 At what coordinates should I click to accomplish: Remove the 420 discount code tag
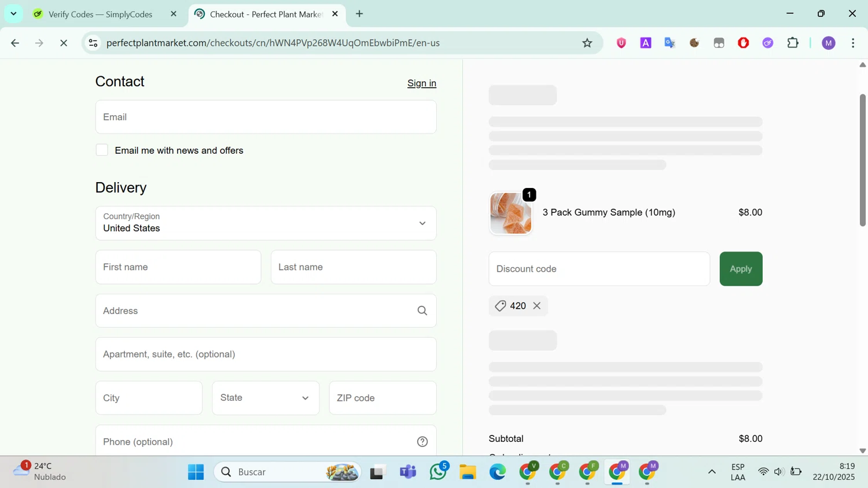tap(537, 306)
